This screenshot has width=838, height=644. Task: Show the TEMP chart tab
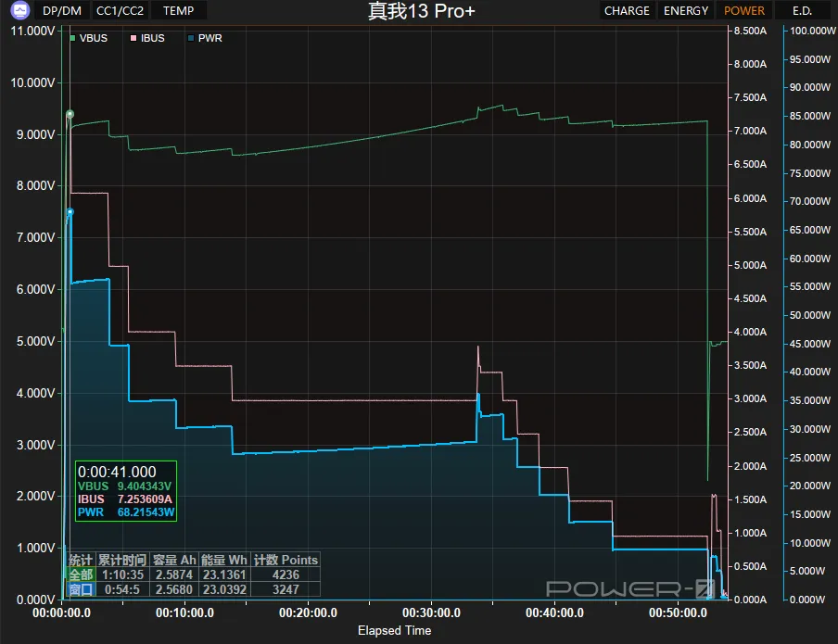179,11
